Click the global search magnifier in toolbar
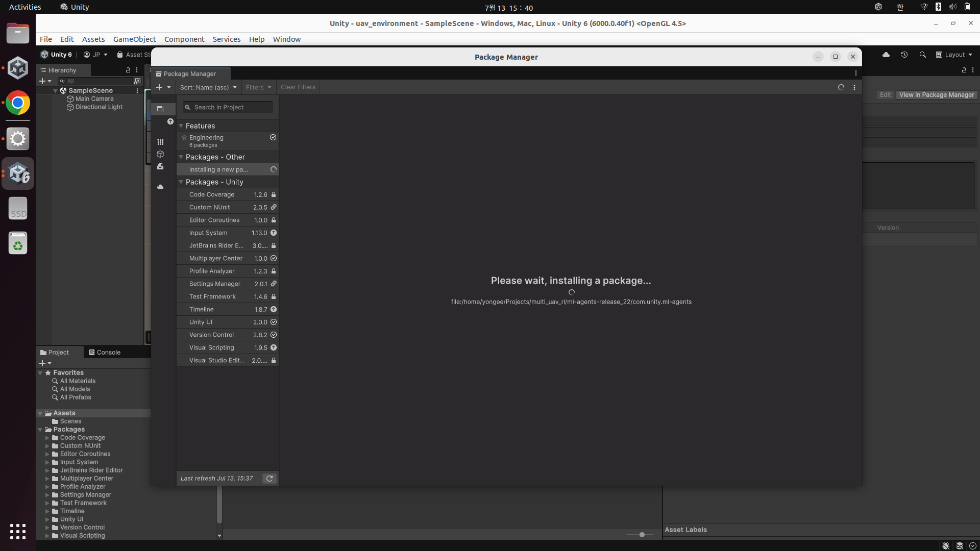The image size is (980, 551). [922, 55]
